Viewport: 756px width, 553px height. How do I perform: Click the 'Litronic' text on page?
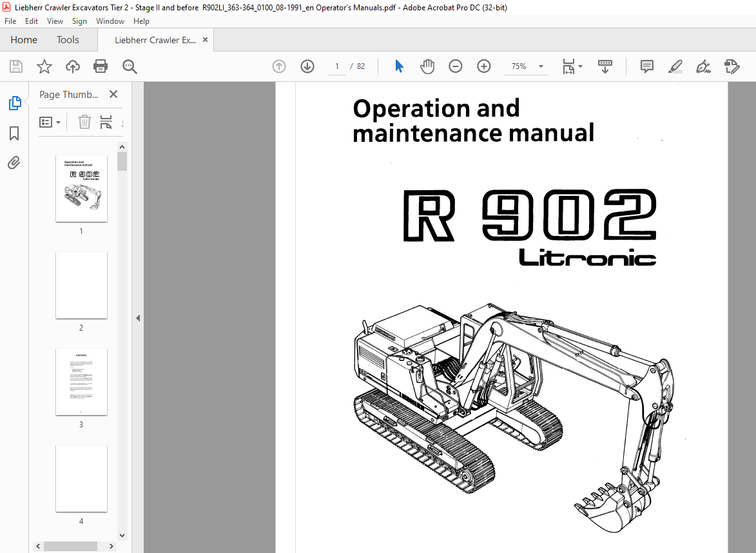(587, 257)
